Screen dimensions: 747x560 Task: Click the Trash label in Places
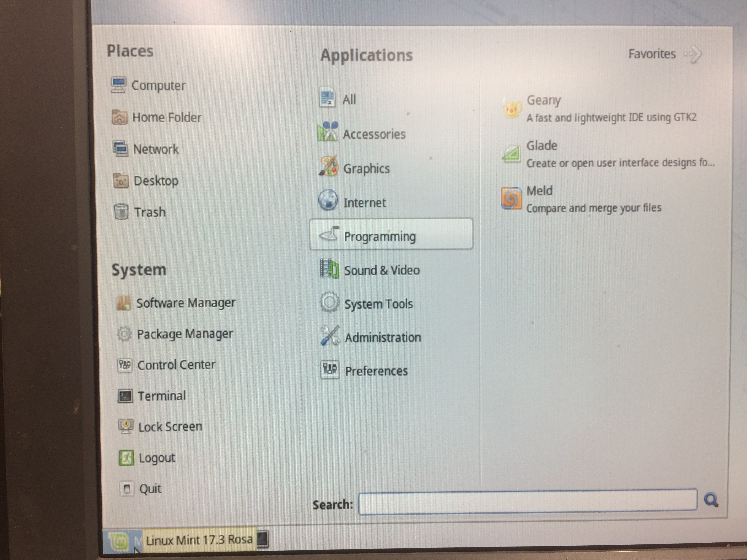(x=150, y=212)
